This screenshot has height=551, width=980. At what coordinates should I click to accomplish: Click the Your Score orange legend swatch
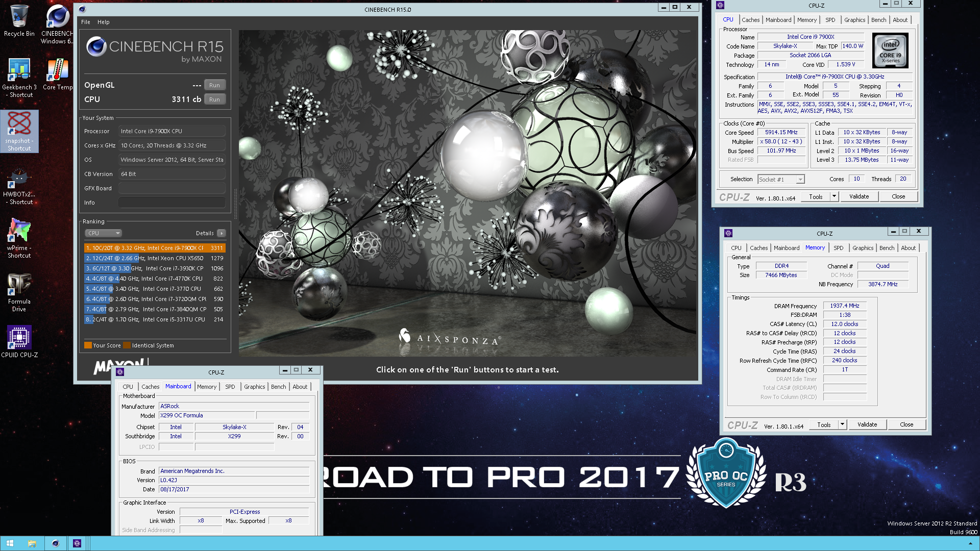tap(88, 345)
